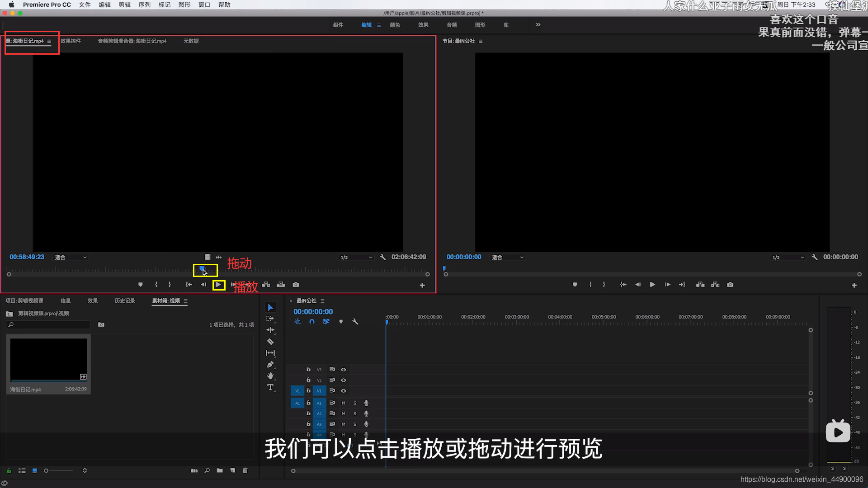Viewport: 868px width, 488px height.
Task: Switch to the 历史记录 tab
Action: pos(125,301)
